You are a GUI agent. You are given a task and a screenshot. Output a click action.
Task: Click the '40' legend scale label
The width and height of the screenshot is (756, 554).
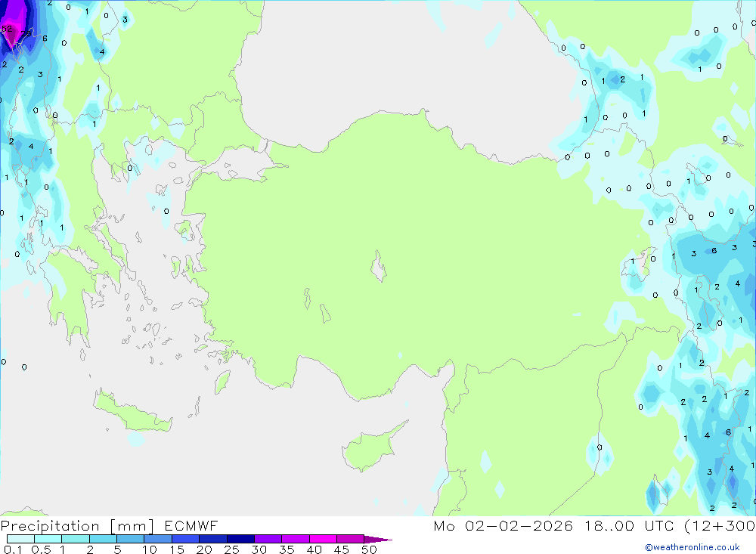tap(314, 549)
